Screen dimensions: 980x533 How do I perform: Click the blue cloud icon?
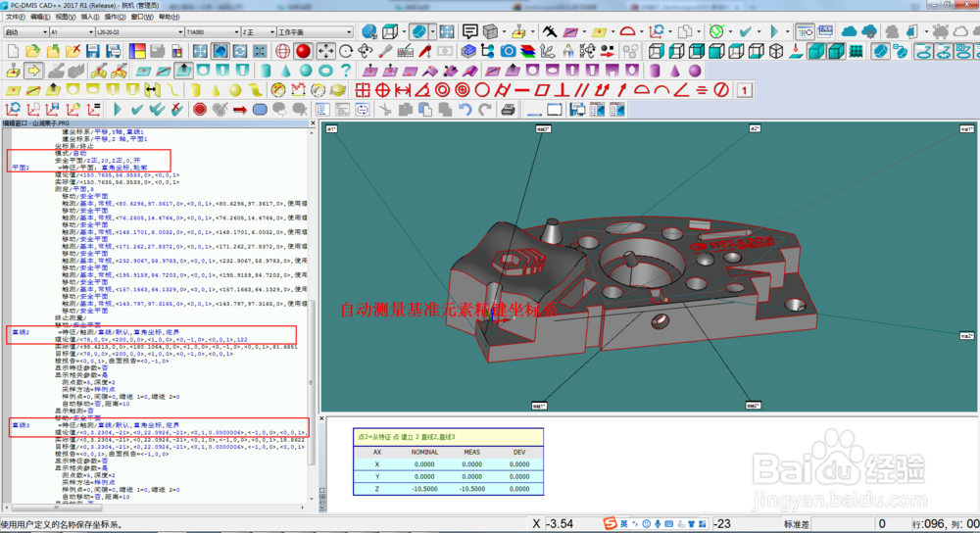[849, 31]
